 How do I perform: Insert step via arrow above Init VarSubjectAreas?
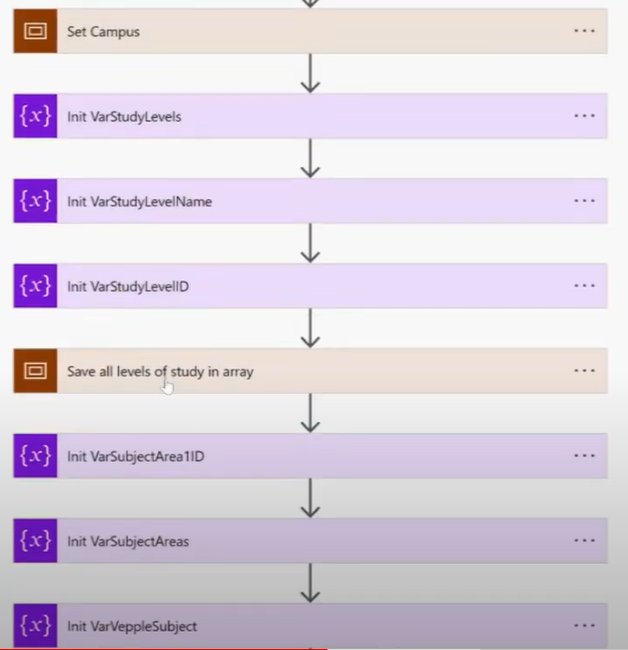pyautogui.click(x=310, y=498)
